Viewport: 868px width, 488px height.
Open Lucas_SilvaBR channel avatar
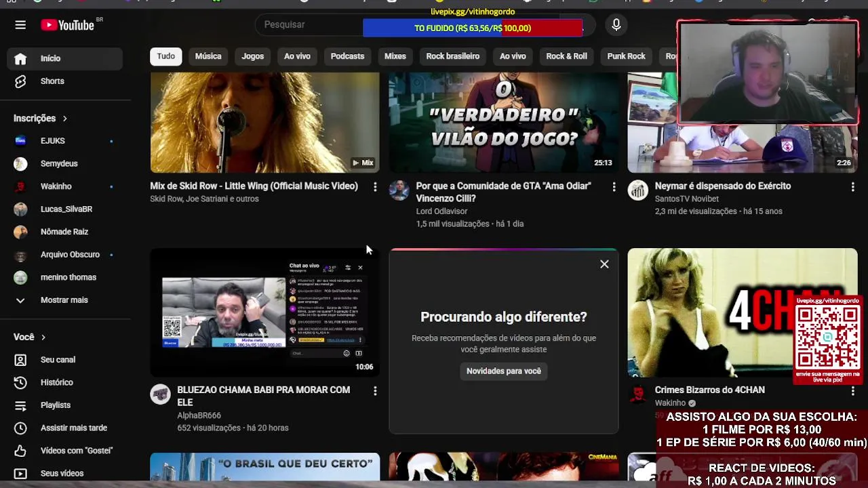(x=20, y=209)
